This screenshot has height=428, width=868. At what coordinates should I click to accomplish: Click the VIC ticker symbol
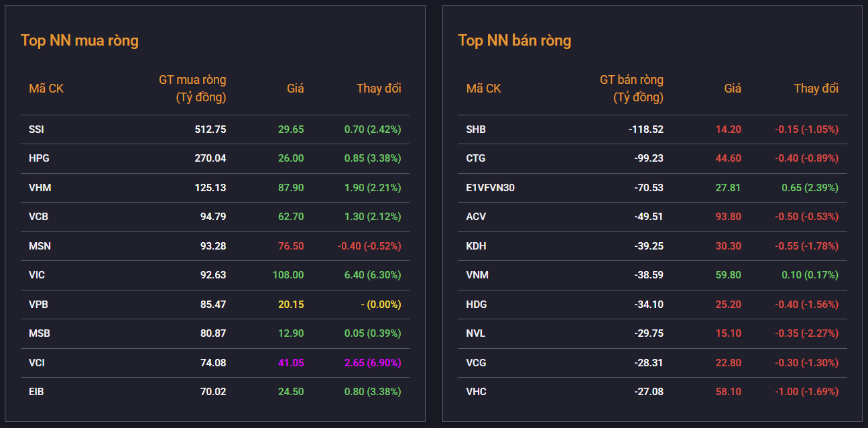tap(38, 275)
